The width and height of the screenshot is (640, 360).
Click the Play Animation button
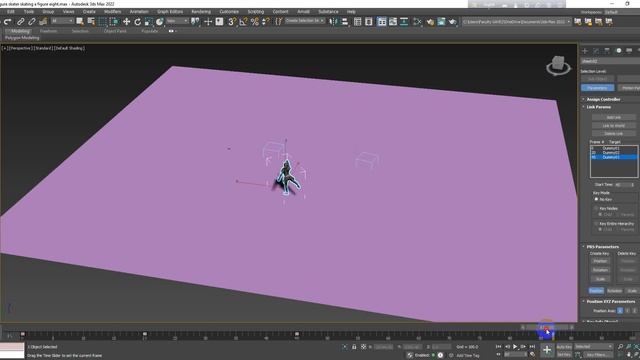[515, 347]
